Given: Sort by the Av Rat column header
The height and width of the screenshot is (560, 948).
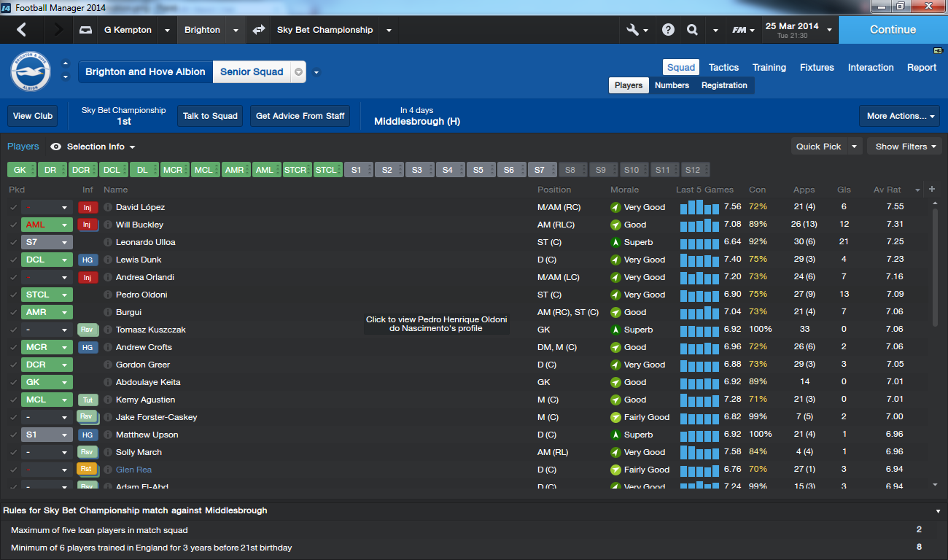Looking at the screenshot, I should 887,190.
